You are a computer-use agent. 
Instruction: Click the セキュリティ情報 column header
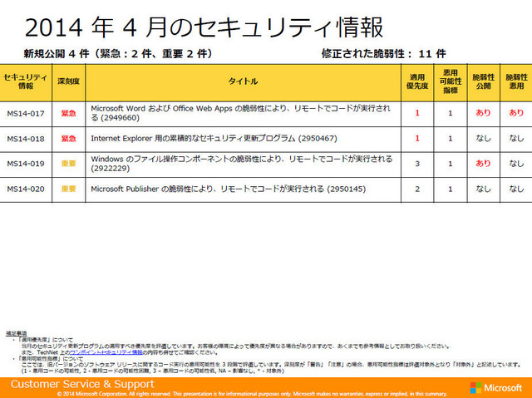pyautogui.click(x=26, y=81)
